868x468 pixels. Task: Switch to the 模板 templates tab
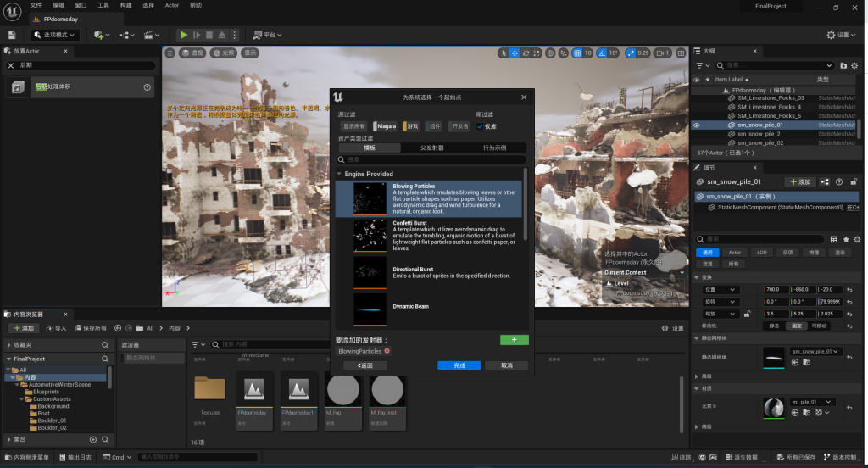pos(370,148)
